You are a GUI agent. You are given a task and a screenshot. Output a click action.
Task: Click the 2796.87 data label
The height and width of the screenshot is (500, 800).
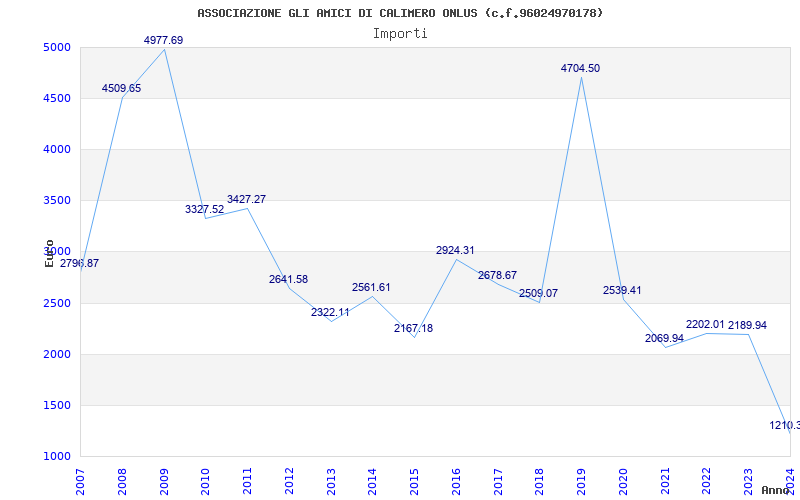(x=80, y=264)
